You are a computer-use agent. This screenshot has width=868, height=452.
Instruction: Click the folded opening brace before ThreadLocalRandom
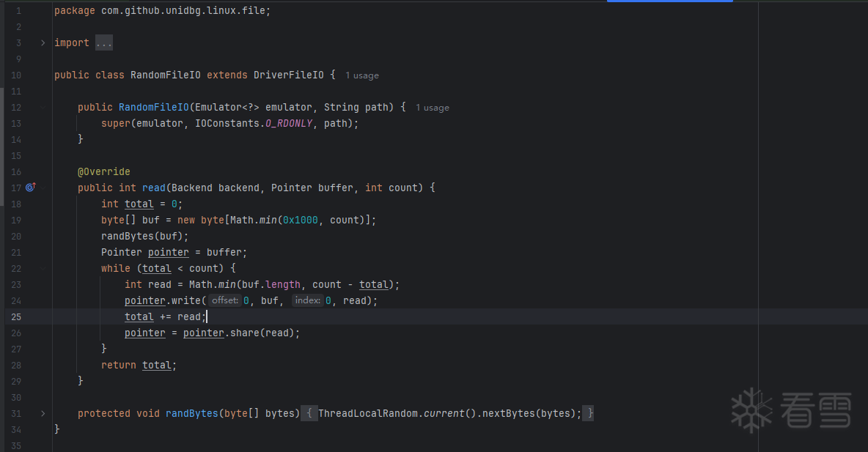[309, 413]
